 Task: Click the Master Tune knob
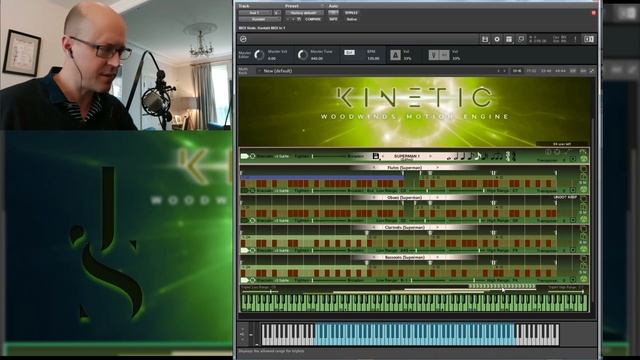tap(302, 55)
